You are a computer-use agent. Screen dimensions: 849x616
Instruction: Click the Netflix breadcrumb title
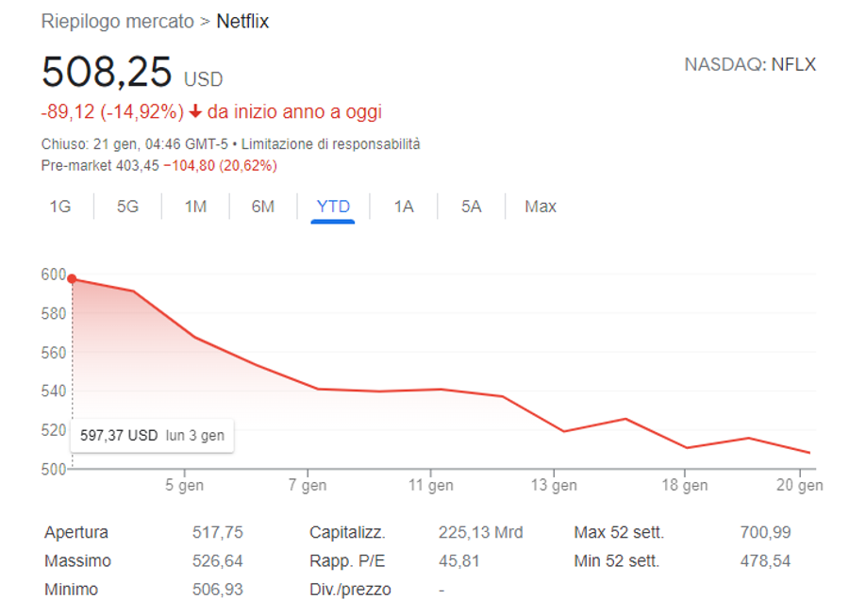[x=242, y=21]
